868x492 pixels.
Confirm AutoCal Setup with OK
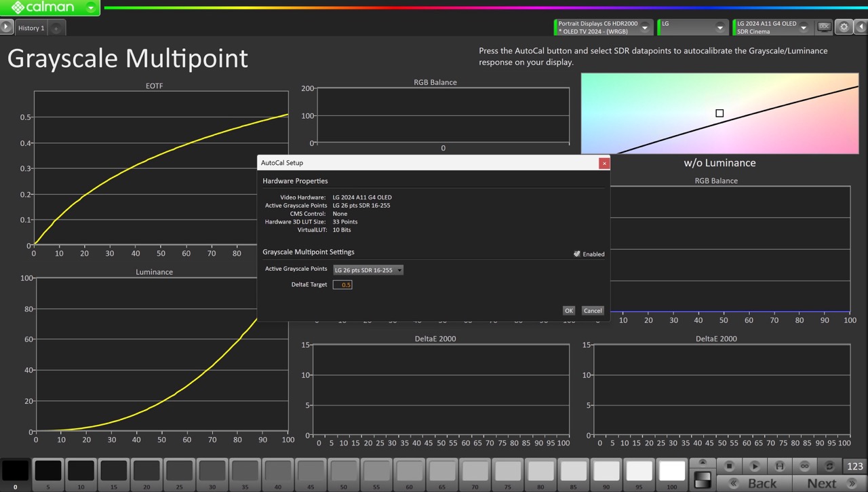[x=568, y=310]
